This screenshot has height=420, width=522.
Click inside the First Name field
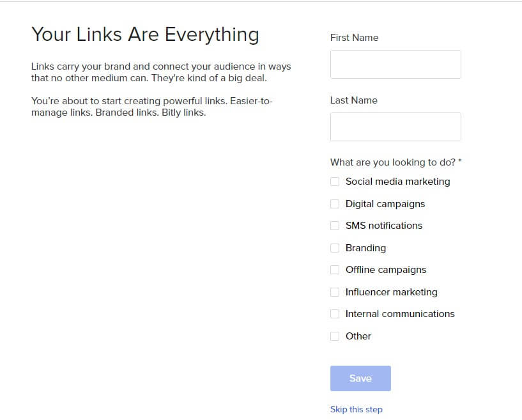[395, 64]
